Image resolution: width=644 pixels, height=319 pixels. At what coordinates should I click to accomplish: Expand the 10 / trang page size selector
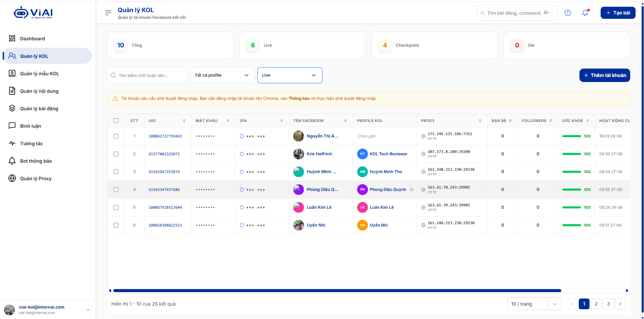tap(534, 304)
